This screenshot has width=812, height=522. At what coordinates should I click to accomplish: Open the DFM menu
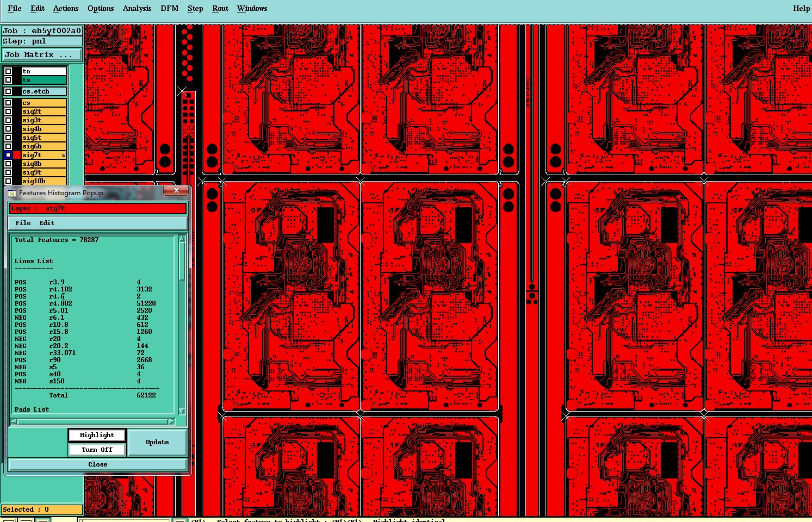[170, 8]
